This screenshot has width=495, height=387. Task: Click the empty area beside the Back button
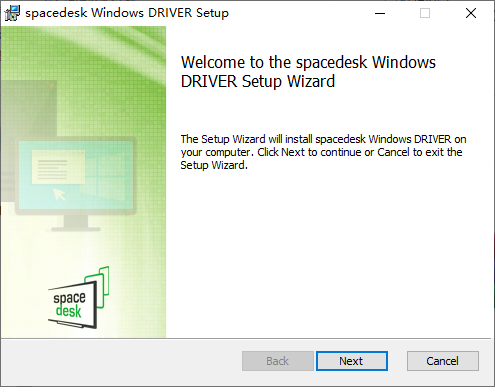click(122, 361)
